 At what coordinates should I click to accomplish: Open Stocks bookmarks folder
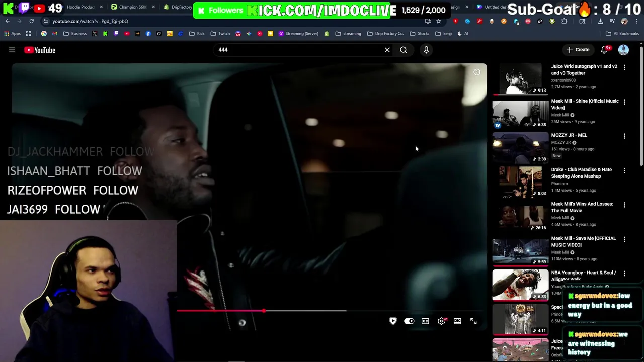pos(420,34)
